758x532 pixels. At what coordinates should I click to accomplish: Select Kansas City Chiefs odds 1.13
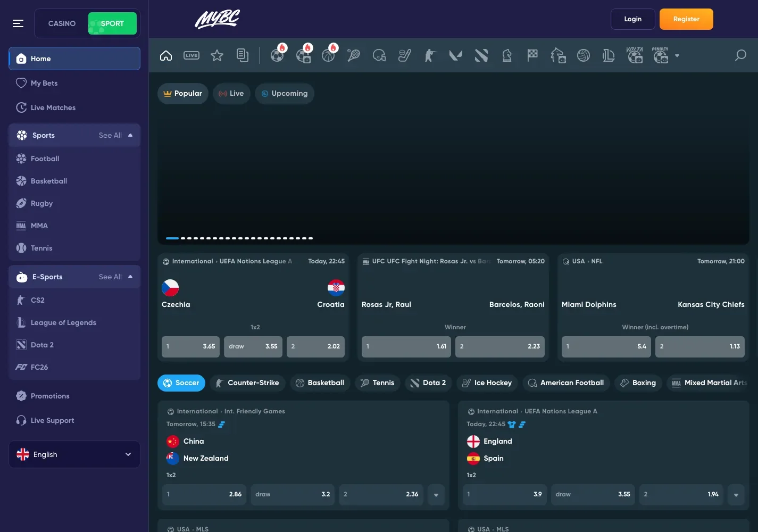click(700, 346)
